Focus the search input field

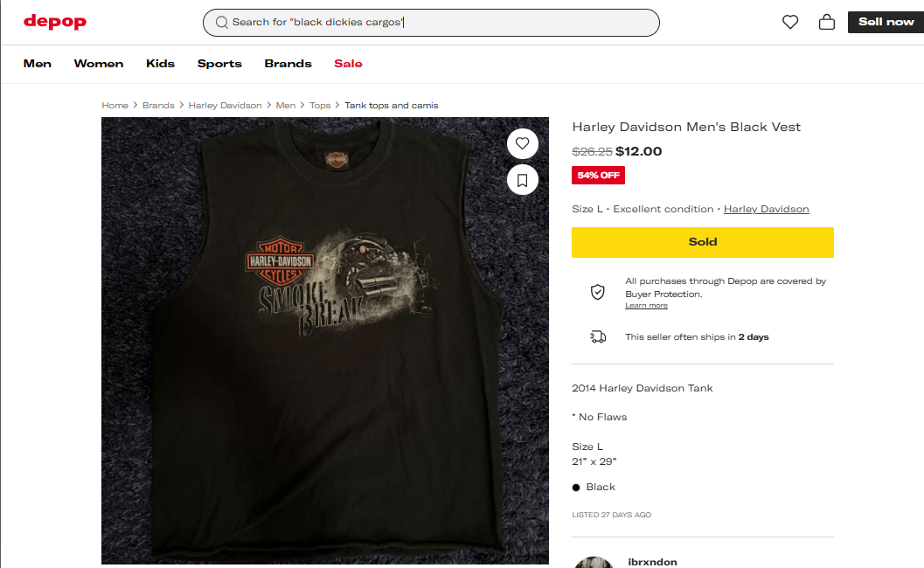[x=437, y=22]
